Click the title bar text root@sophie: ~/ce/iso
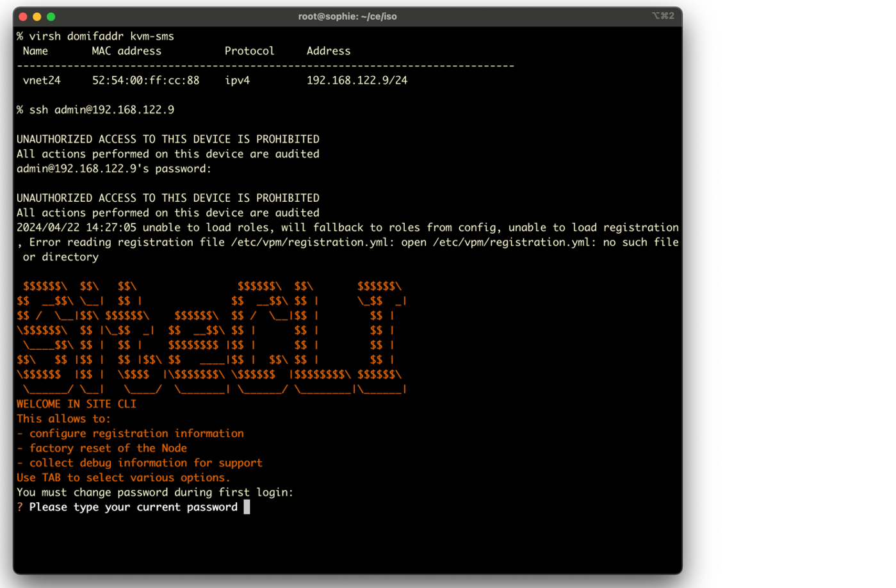The image size is (896, 588). pyautogui.click(x=347, y=17)
